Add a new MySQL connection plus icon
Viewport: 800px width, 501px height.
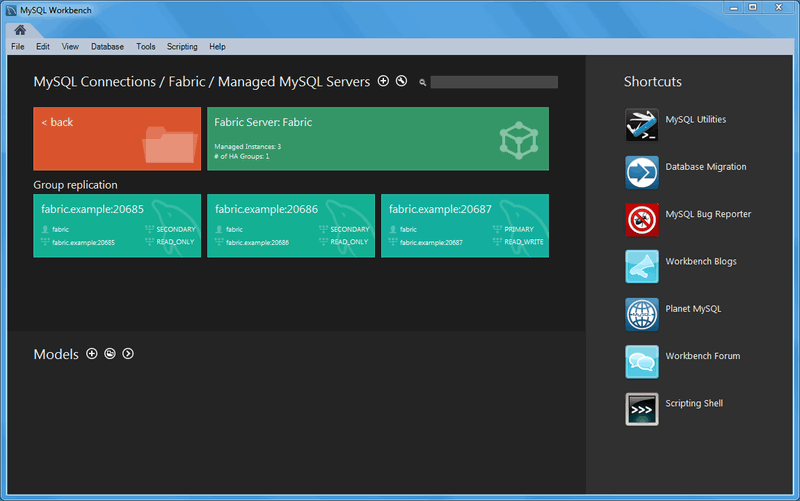383,81
